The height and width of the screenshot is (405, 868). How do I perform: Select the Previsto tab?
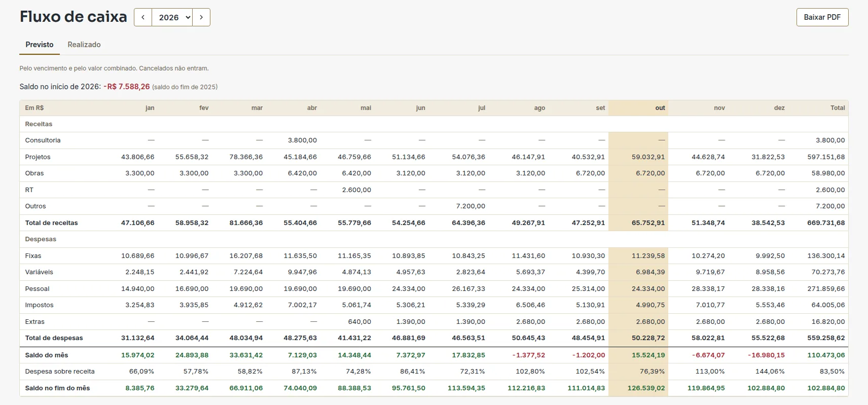pos(40,45)
